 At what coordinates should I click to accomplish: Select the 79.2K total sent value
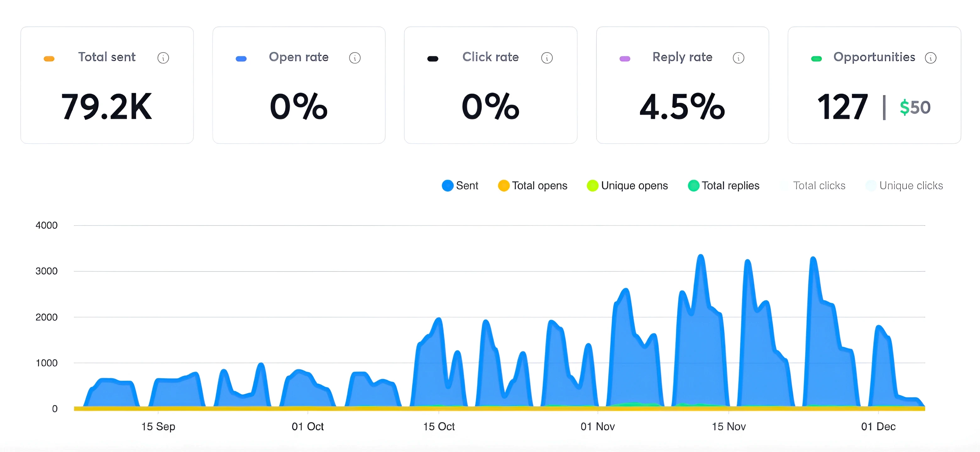107,107
